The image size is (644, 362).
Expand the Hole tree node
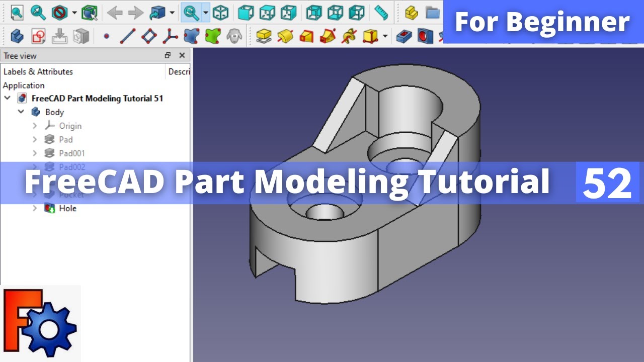tap(35, 208)
